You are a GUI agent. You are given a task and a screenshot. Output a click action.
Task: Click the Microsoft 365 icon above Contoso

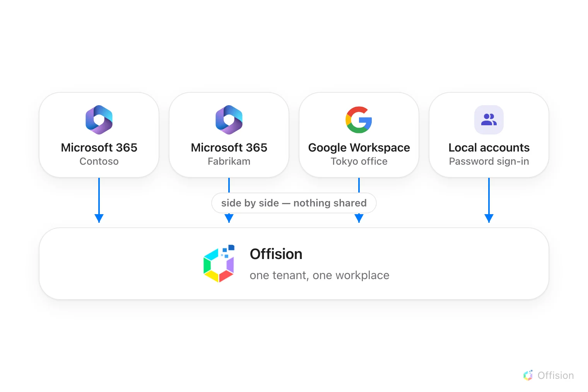[99, 120]
